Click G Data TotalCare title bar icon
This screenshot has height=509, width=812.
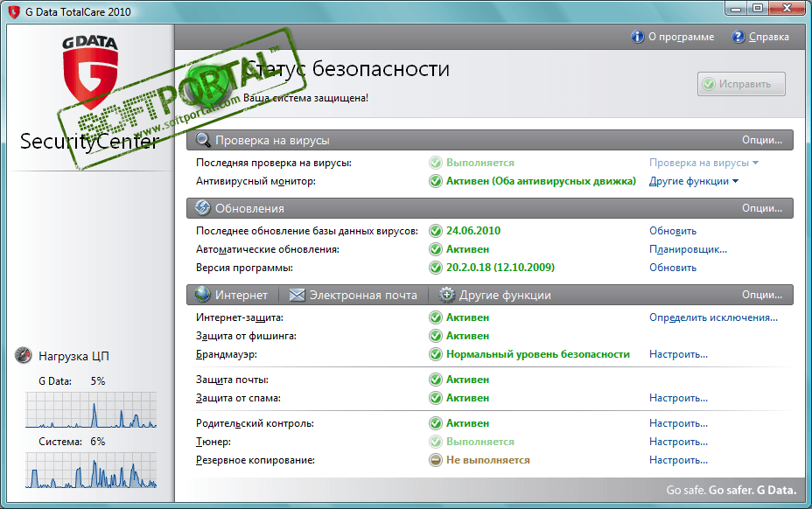[14, 11]
